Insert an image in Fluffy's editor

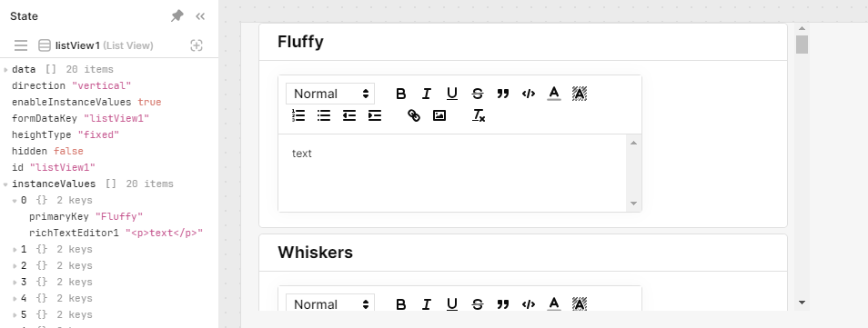439,115
